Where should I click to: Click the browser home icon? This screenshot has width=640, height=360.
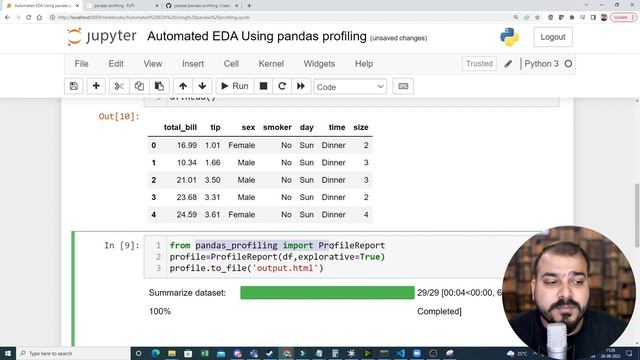pyautogui.click(x=39, y=18)
